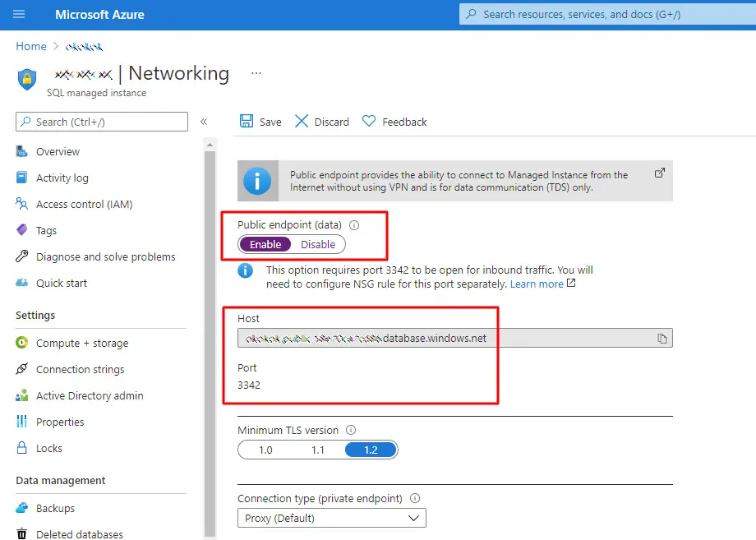Select minimum TLS version 1.2
The width and height of the screenshot is (756, 540).
(371, 450)
